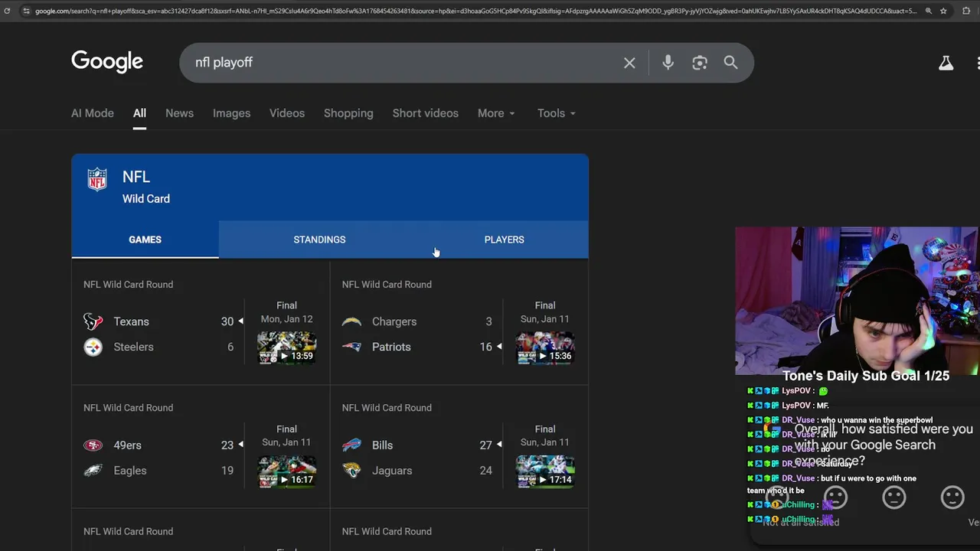Viewport: 980px width, 551px height.
Task: Open the Bills team name link
Action: coord(382,445)
